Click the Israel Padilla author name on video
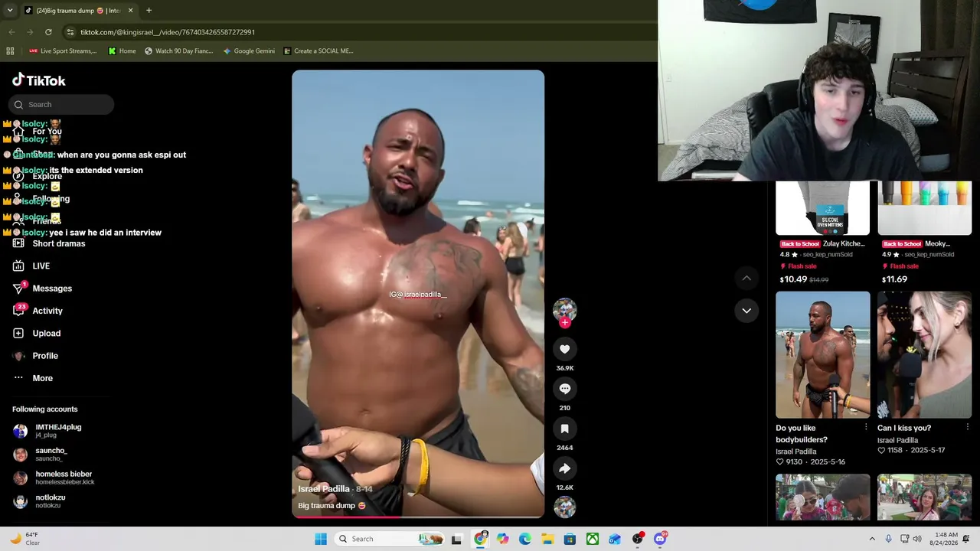 tap(324, 489)
